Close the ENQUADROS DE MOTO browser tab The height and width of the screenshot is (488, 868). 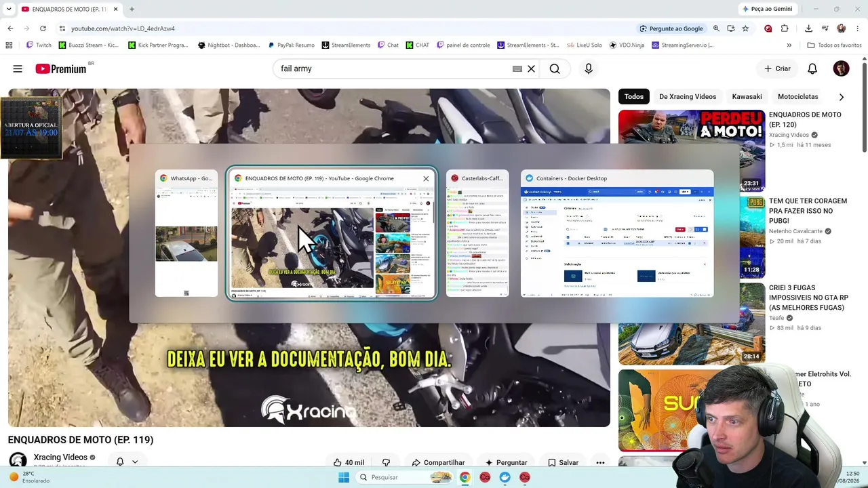pos(115,9)
